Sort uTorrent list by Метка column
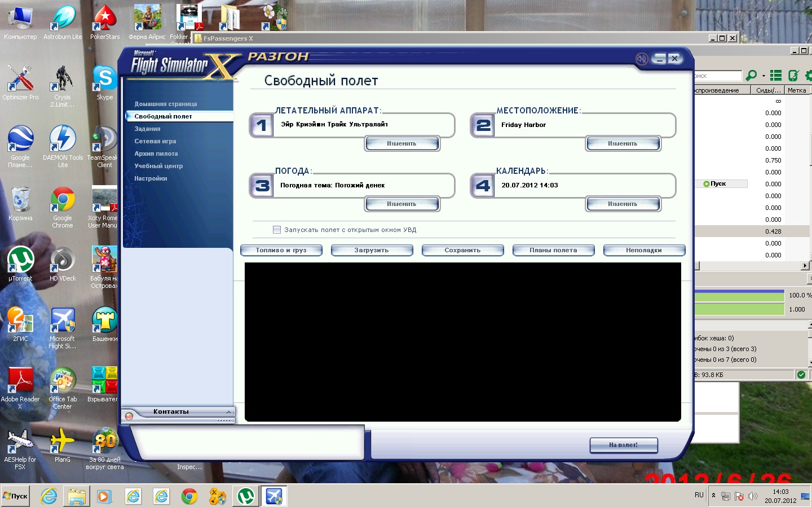This screenshot has width=812, height=508. click(797, 90)
